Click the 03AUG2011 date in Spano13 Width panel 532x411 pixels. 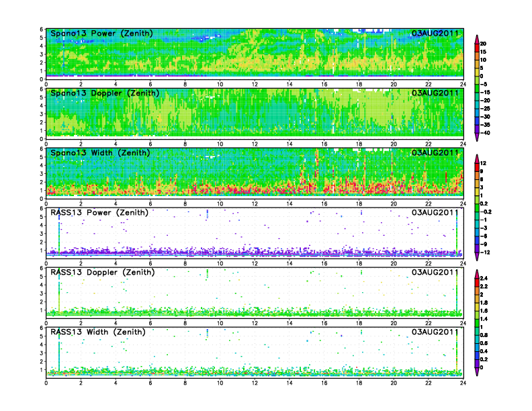[435, 152]
